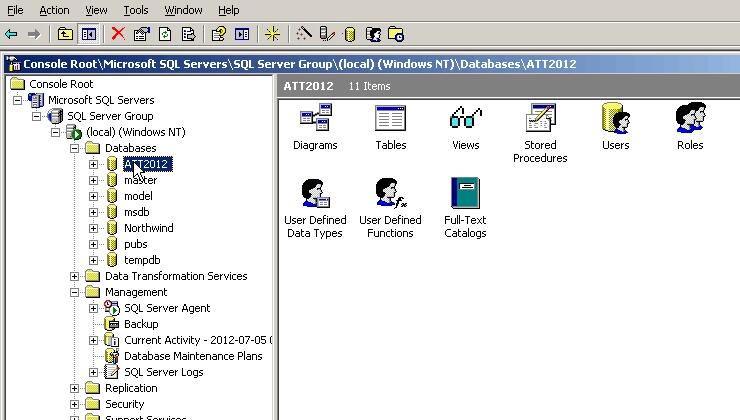Select the master database in tree

[141, 180]
